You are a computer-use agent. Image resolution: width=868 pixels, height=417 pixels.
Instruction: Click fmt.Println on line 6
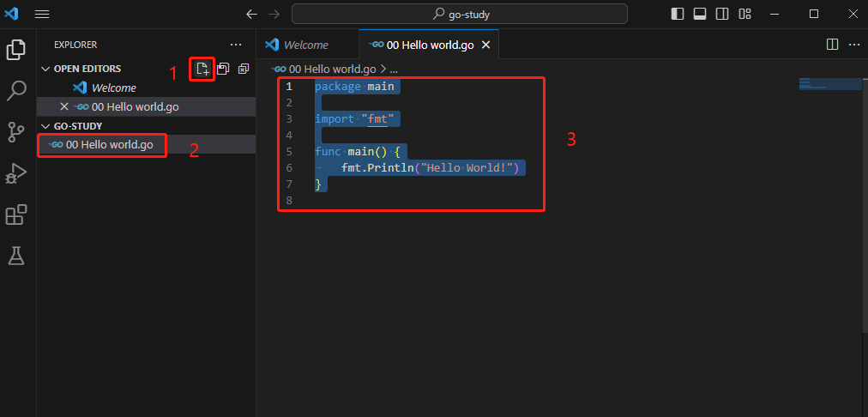377,168
